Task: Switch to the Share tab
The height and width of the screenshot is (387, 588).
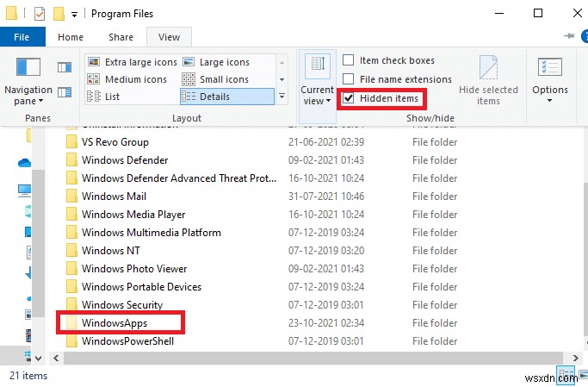Action: pyautogui.click(x=121, y=37)
